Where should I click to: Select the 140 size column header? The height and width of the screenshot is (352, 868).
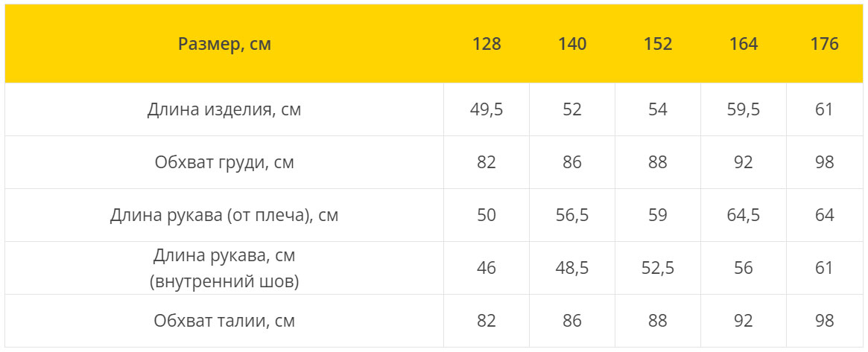tap(572, 44)
